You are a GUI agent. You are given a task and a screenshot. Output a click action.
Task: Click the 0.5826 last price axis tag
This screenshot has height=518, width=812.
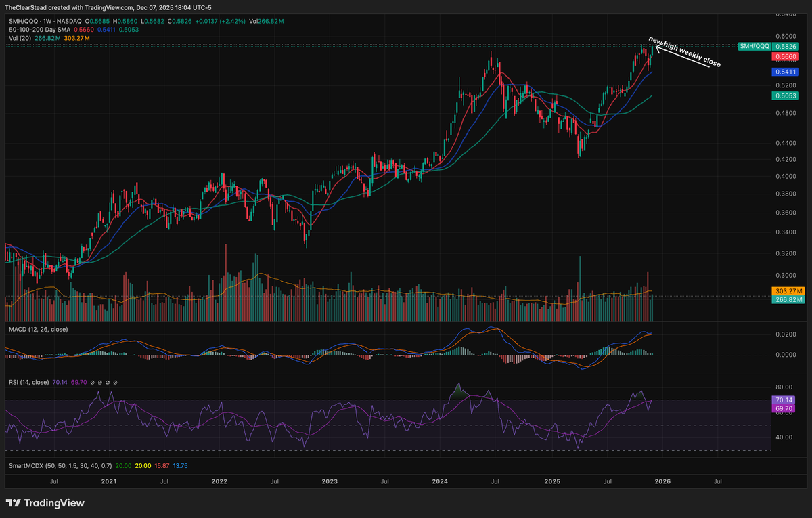click(786, 45)
